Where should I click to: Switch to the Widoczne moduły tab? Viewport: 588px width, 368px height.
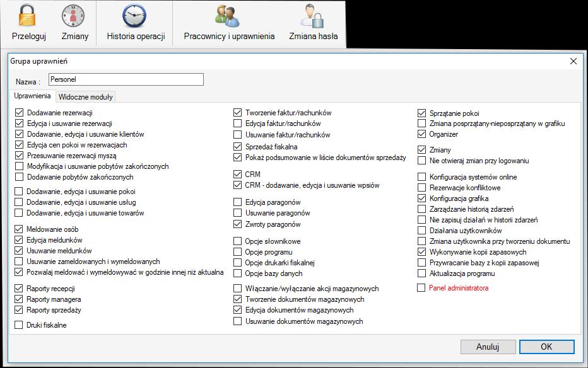tap(86, 97)
